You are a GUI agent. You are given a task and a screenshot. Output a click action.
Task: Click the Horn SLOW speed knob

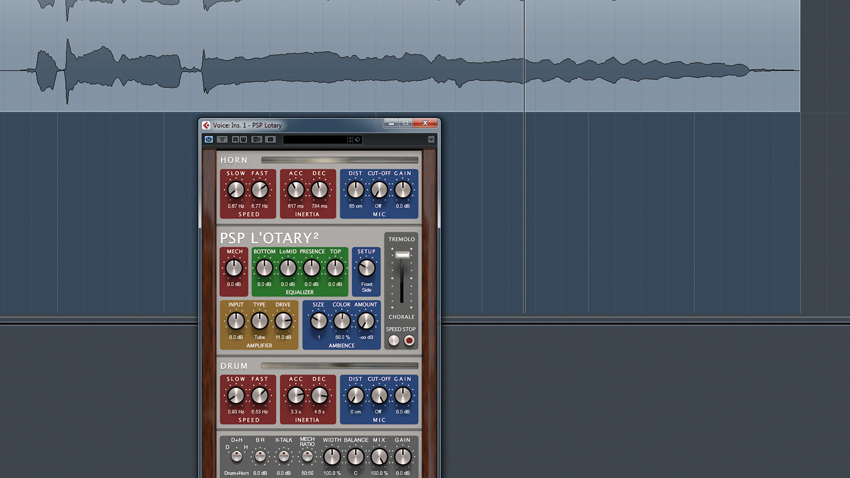tap(236, 190)
